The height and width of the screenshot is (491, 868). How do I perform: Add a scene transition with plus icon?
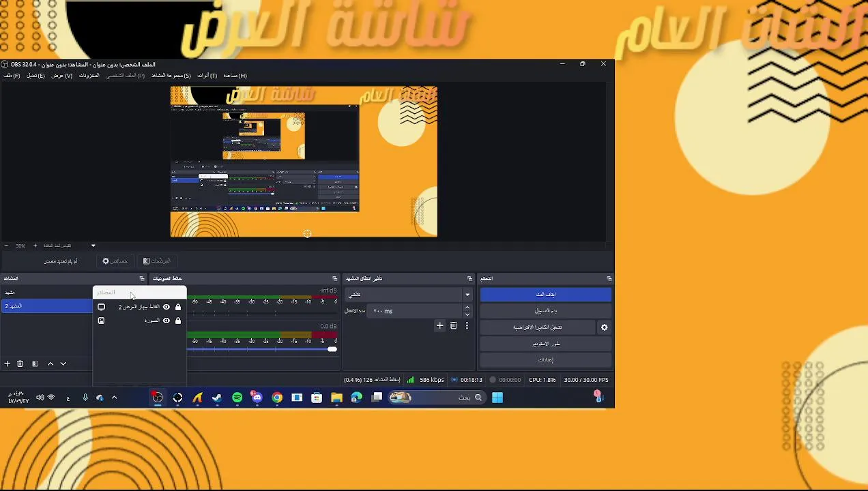click(440, 326)
